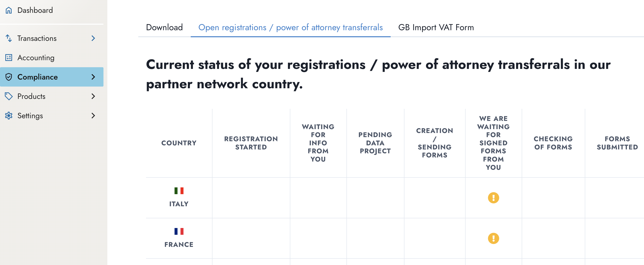
Task: Expand the Compliance submenu chevron
Action: click(93, 77)
